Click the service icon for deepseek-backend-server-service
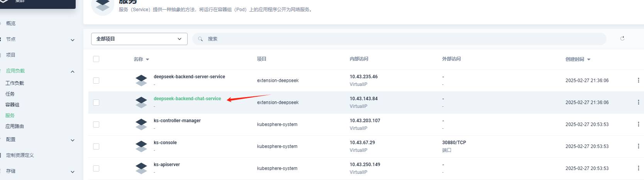This screenshot has width=644, height=180. tap(141, 81)
